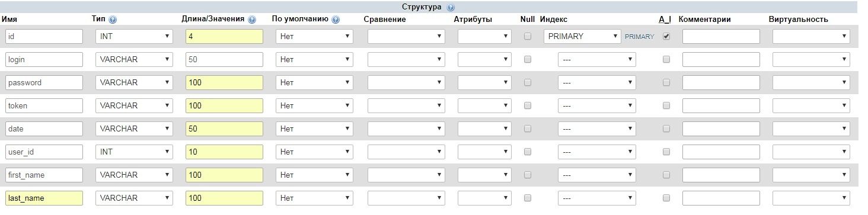This screenshot has width=868, height=215.
Task: Tick the A_I checkbox for user_id row
Action: [666, 152]
